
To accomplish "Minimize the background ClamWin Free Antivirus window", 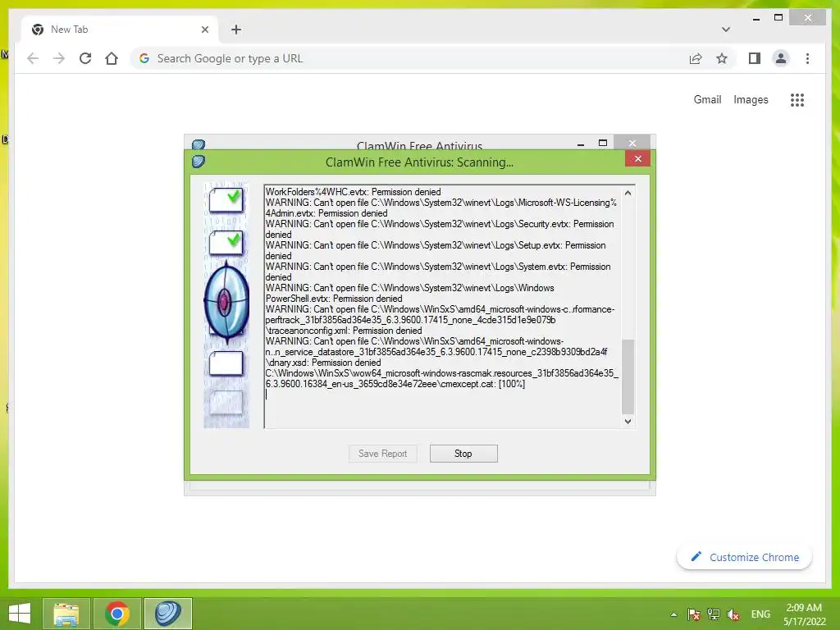I will [x=581, y=144].
